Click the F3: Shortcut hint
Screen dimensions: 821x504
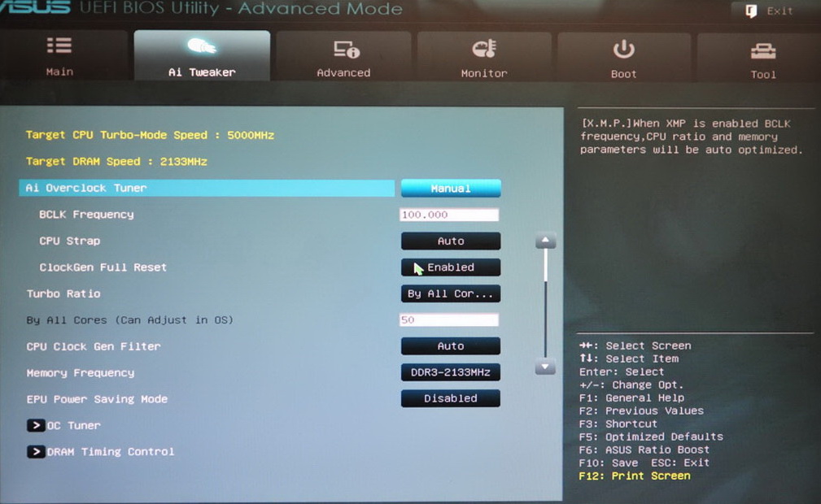pyautogui.click(x=618, y=424)
